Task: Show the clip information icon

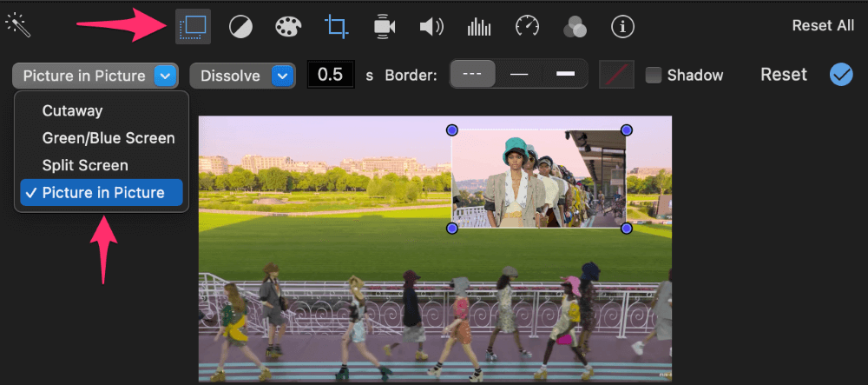Action: pyautogui.click(x=622, y=27)
